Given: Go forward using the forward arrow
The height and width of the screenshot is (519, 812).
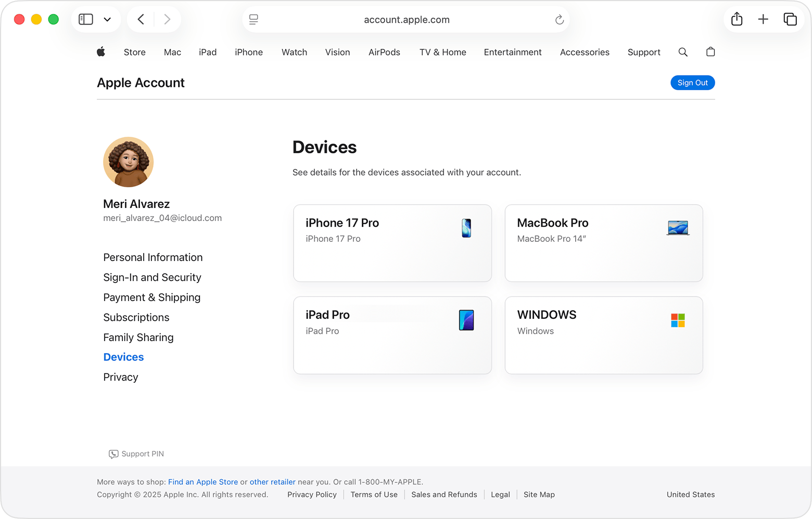Looking at the screenshot, I should [x=167, y=19].
